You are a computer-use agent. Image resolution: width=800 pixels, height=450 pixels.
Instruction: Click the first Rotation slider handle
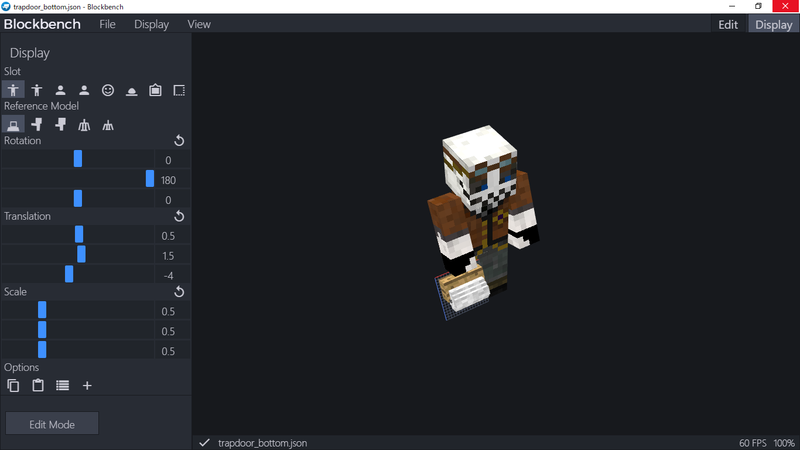(x=78, y=159)
